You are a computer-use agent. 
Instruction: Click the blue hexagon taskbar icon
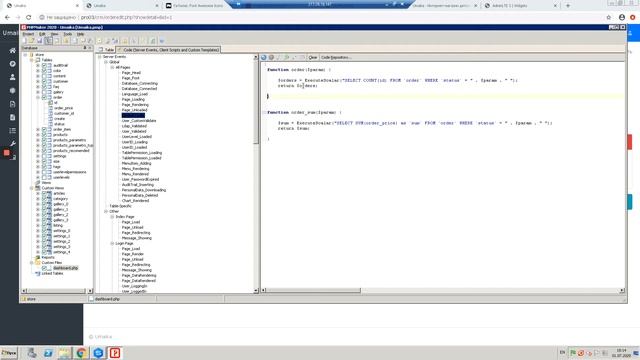(98, 353)
